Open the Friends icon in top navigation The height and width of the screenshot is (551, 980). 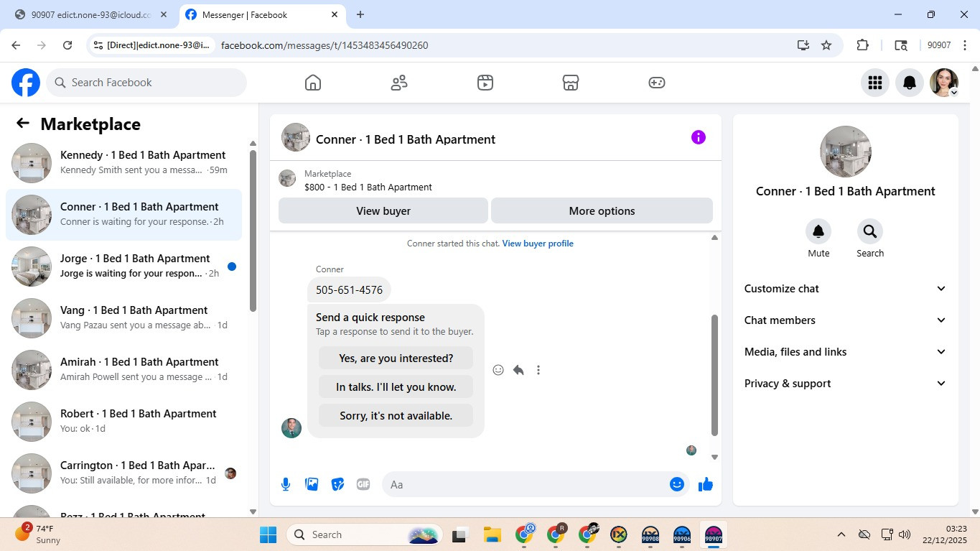click(x=399, y=83)
